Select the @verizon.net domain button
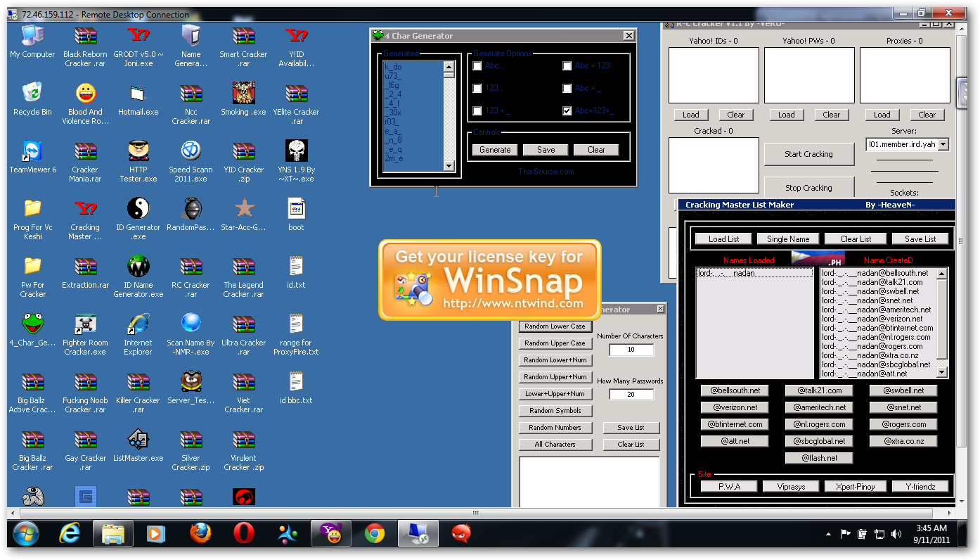Image resolution: width=980 pixels, height=560 pixels. (735, 407)
